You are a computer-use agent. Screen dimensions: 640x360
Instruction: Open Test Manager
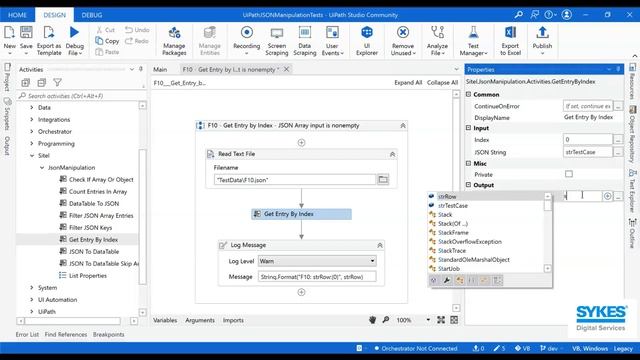pos(473,40)
